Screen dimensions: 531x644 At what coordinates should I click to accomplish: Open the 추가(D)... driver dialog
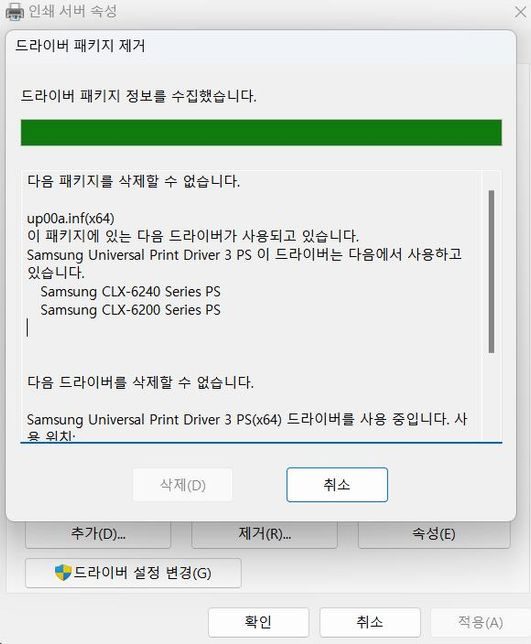98,534
